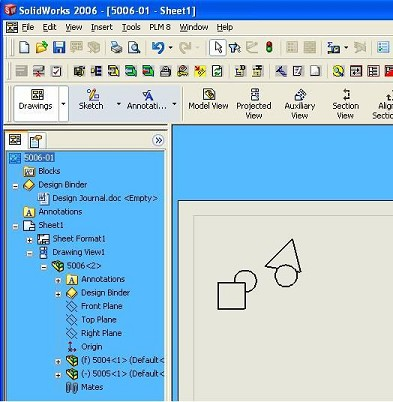Viewport: 393px width, 402px height.
Task: Add an Auxiliary View
Action: [x=300, y=104]
